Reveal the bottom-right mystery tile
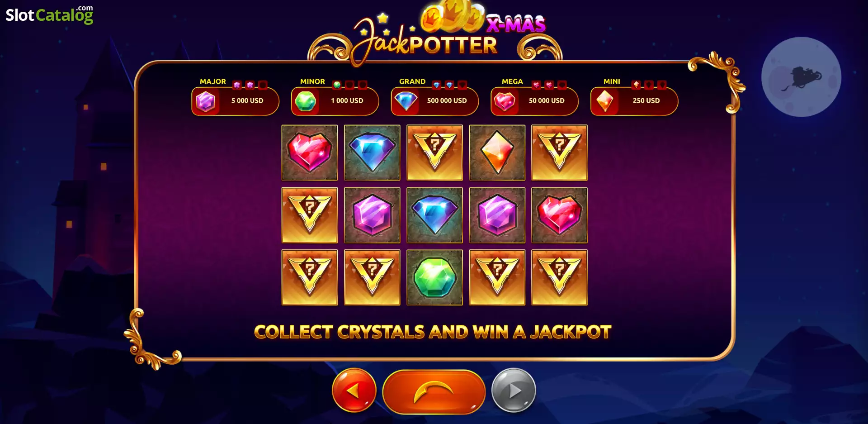The height and width of the screenshot is (424, 868). coord(559,278)
